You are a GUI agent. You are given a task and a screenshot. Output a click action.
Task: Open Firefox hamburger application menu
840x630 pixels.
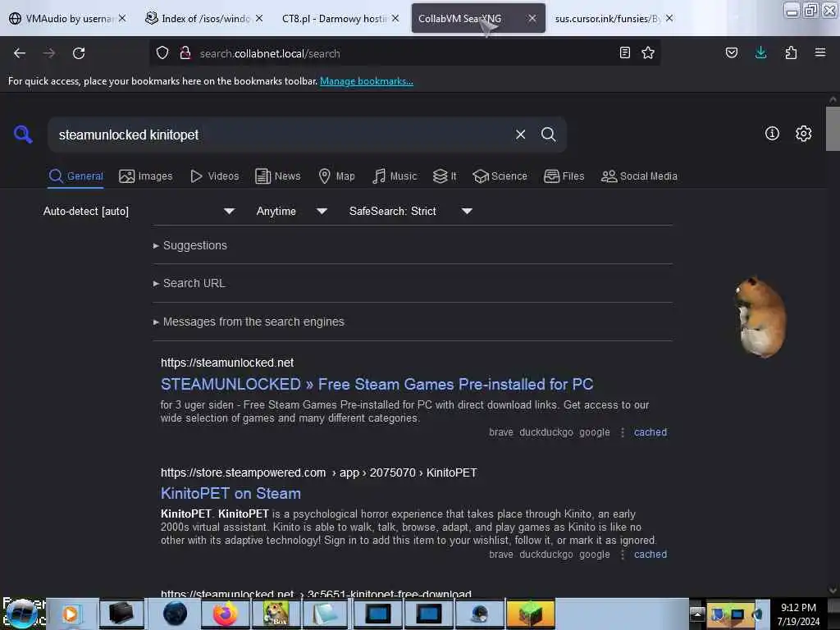[820, 52]
